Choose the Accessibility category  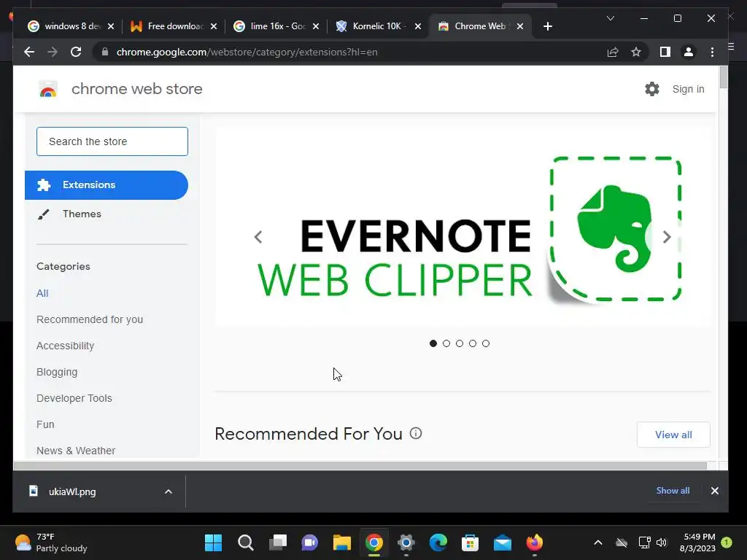coord(65,345)
